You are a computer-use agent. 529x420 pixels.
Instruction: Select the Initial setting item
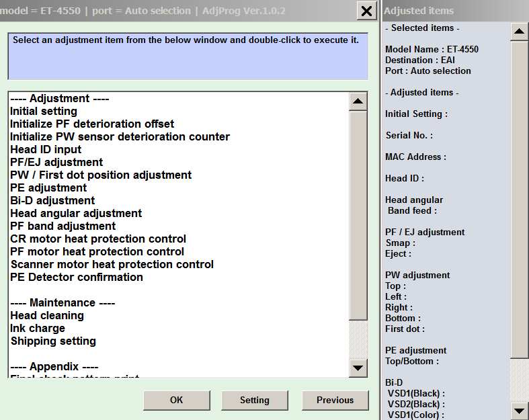(x=44, y=112)
